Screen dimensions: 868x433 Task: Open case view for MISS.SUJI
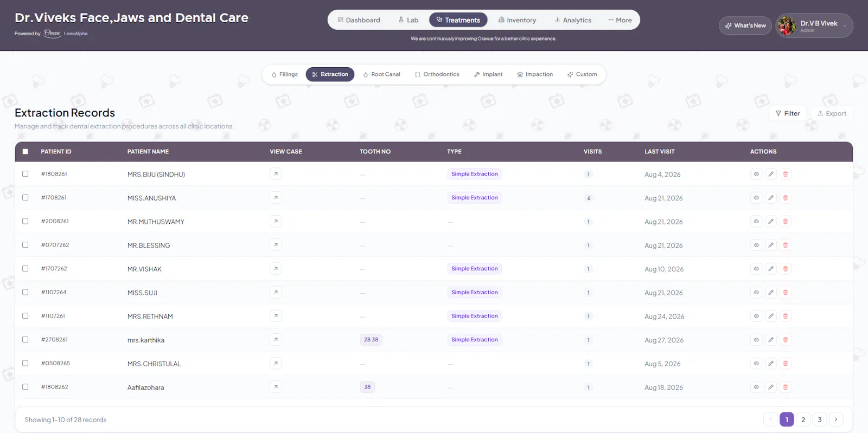[276, 292]
